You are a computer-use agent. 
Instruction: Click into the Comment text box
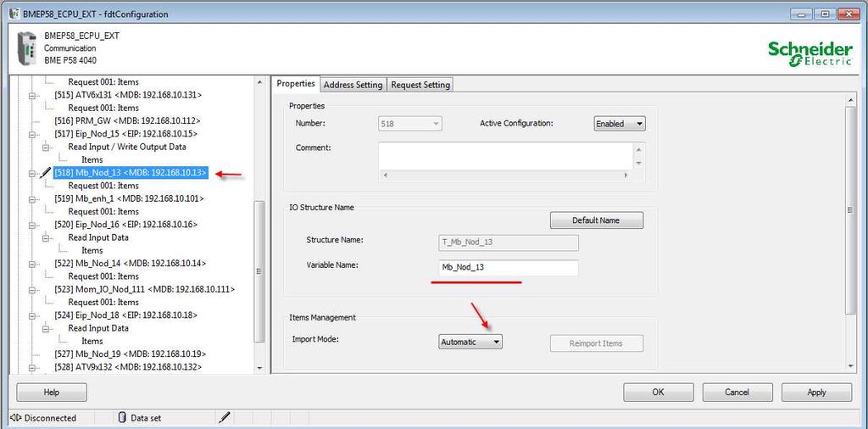(505, 156)
